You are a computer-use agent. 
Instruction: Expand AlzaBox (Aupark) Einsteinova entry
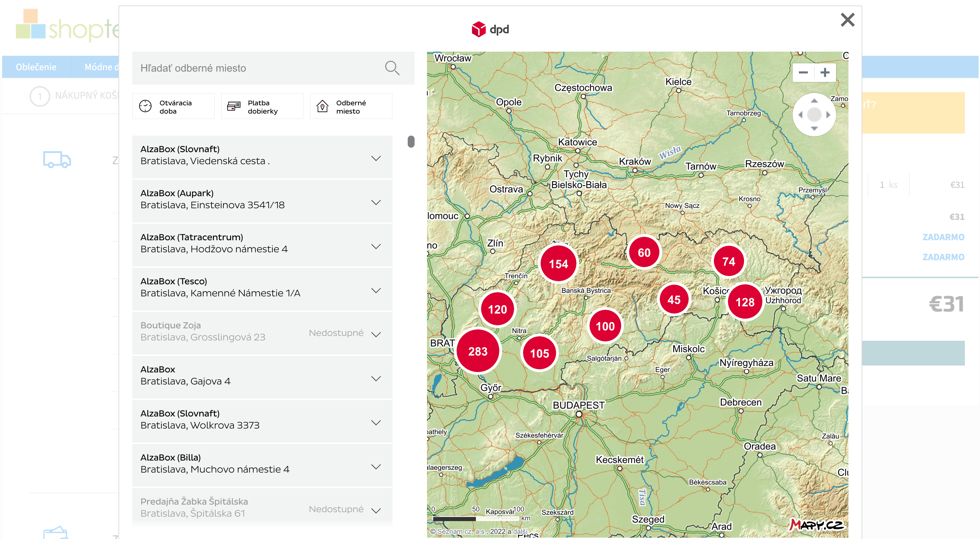[x=376, y=202]
